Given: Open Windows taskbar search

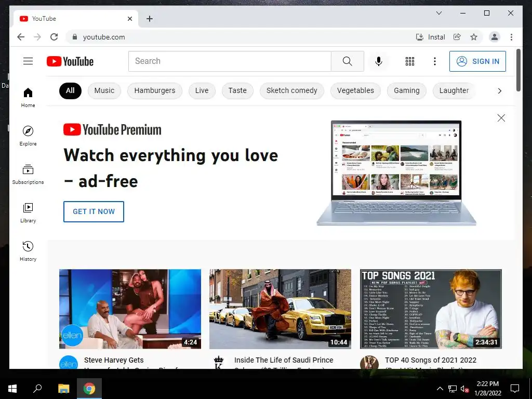Looking at the screenshot, I should click(37, 389).
